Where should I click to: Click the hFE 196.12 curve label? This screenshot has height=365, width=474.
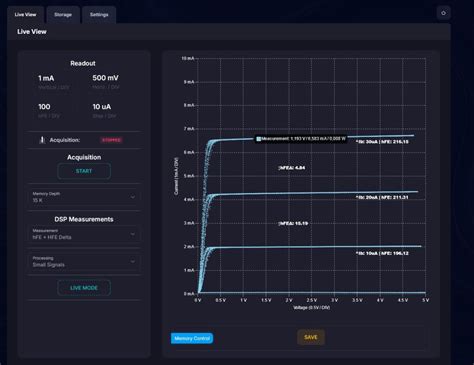pyautogui.click(x=382, y=253)
